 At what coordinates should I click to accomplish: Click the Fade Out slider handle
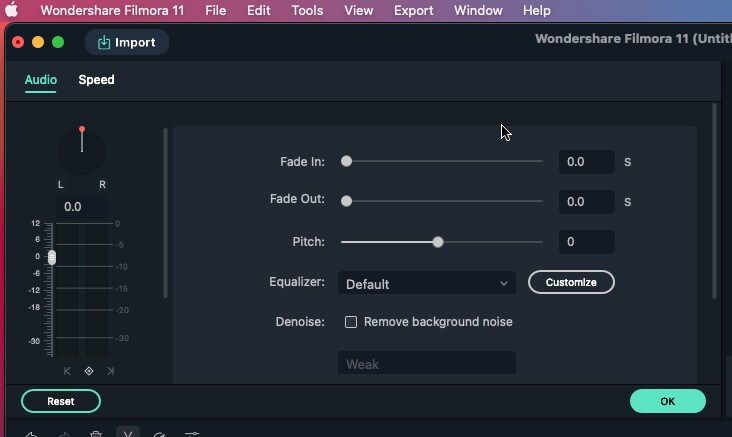tap(346, 201)
